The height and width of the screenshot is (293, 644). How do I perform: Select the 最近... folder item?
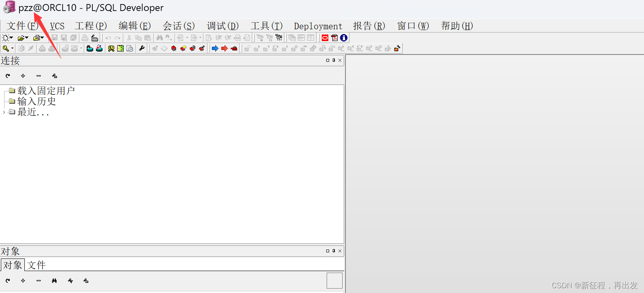33,112
